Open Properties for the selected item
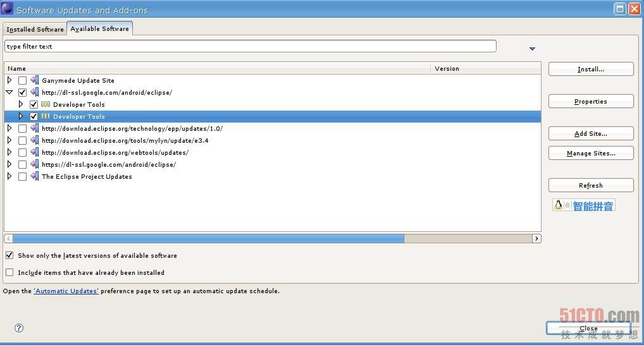Screen dimensions: 644x345 (591, 101)
